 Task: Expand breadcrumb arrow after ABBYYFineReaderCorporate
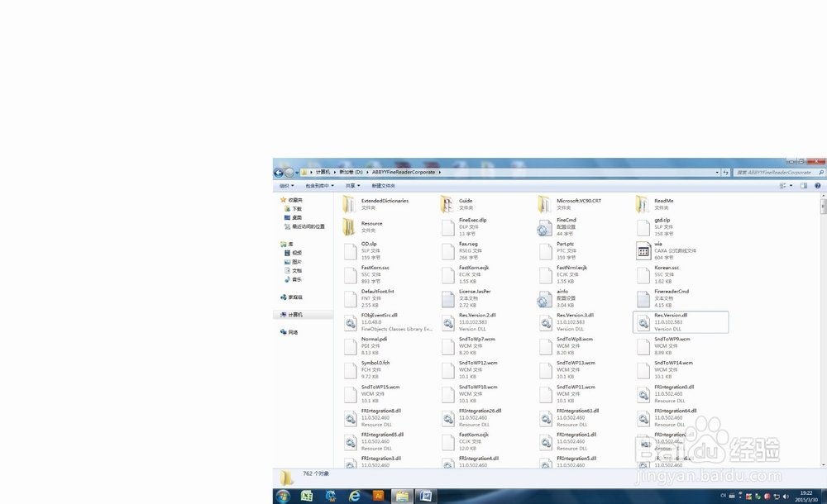439,173
